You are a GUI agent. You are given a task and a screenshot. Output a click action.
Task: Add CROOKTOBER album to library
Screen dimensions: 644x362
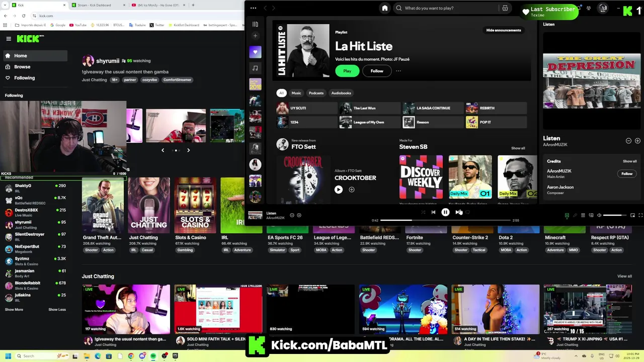352,190
